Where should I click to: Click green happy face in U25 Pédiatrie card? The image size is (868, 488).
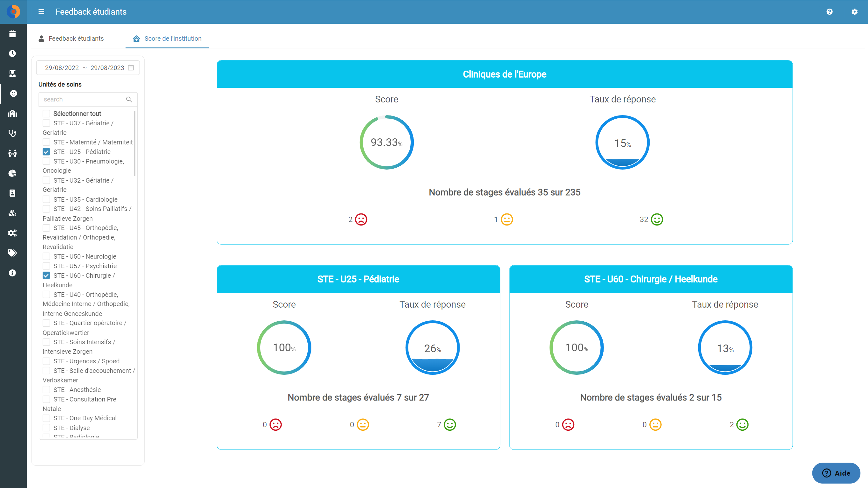coord(449,424)
